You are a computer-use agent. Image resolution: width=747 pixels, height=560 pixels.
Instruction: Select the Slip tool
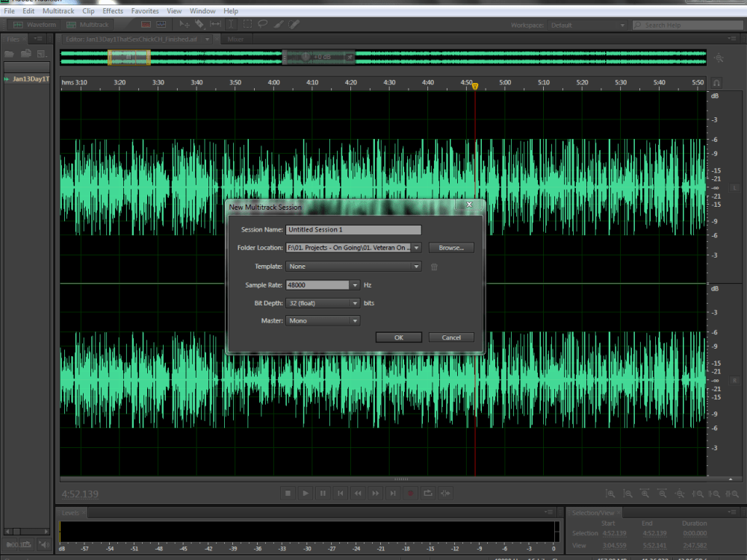coord(215,25)
